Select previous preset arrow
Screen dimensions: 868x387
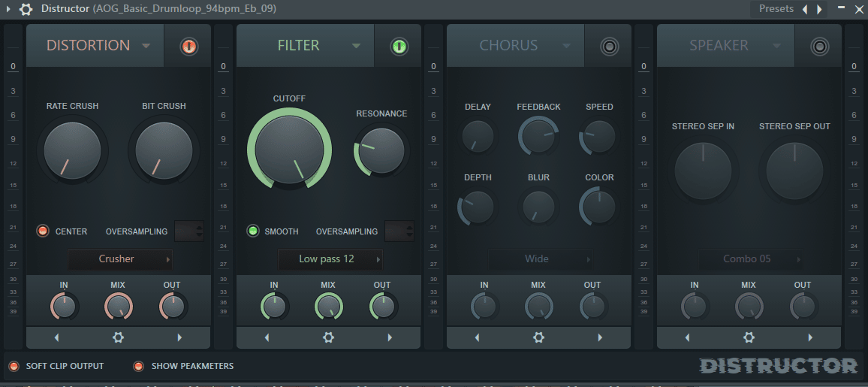pyautogui.click(x=805, y=10)
